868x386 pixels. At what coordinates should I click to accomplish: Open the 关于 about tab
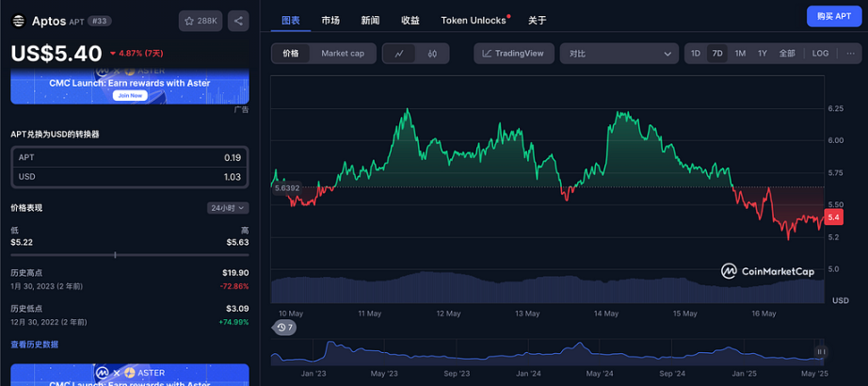tap(537, 21)
